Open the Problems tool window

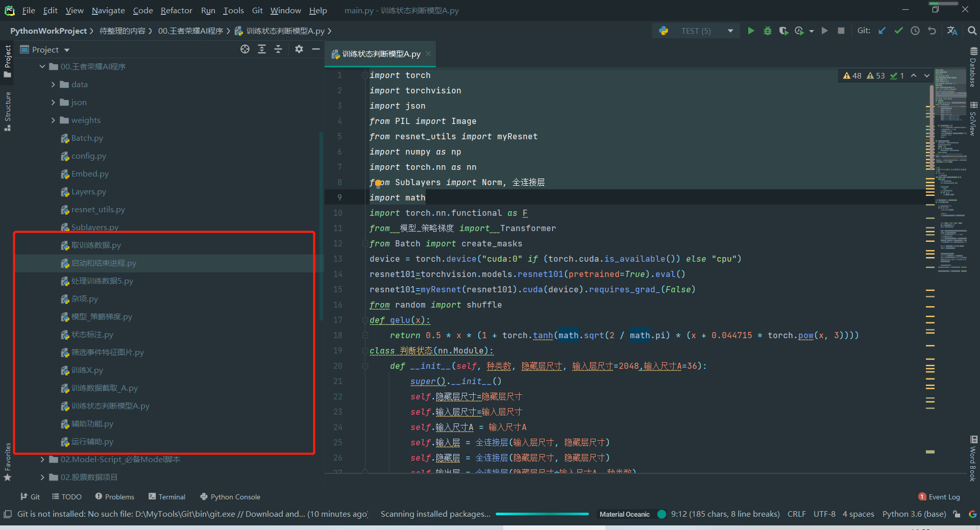click(x=115, y=497)
